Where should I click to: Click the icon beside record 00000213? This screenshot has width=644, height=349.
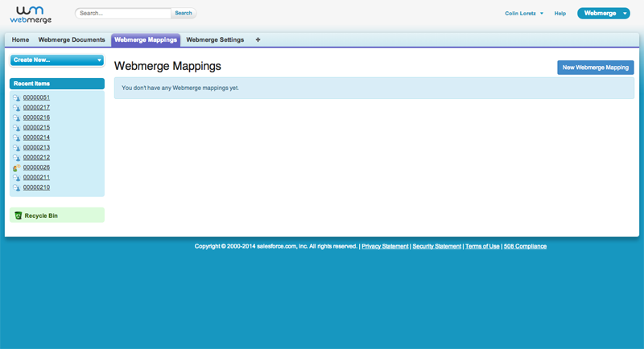(16, 148)
